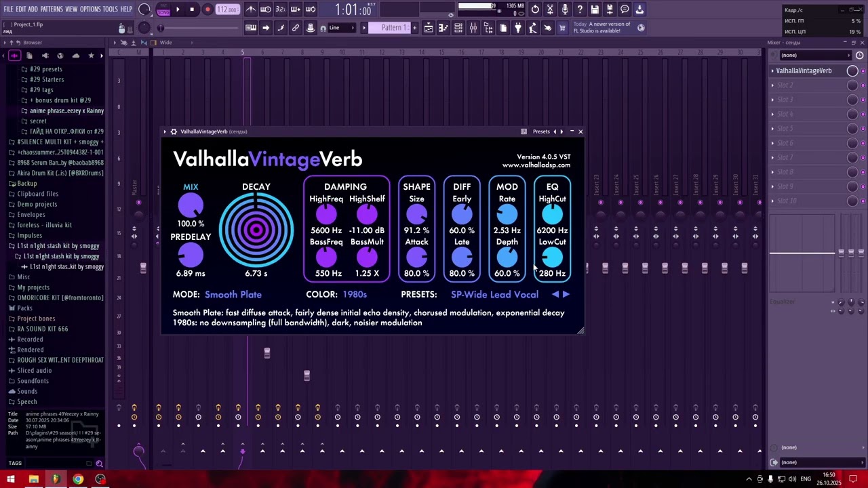Toggle the metronome icon

(x=251, y=9)
